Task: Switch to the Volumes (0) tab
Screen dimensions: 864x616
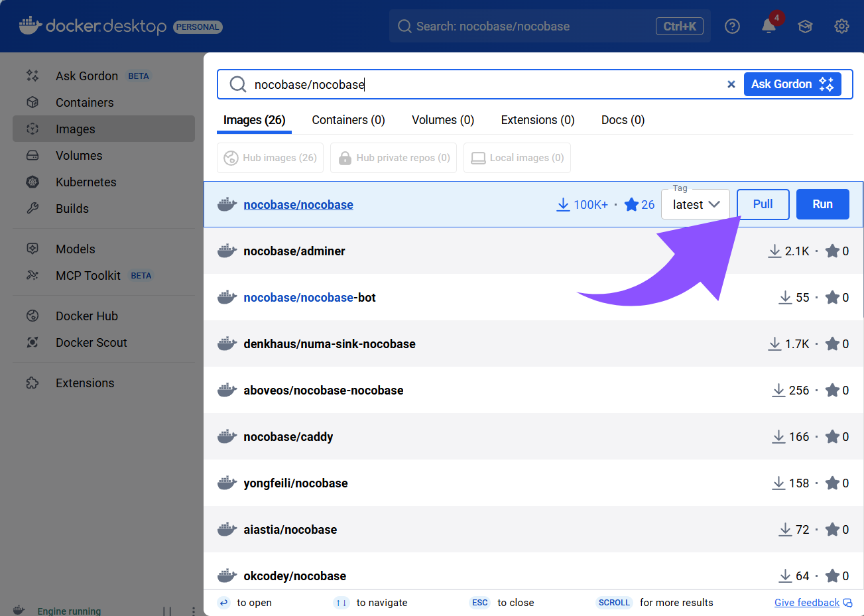Action: tap(443, 120)
